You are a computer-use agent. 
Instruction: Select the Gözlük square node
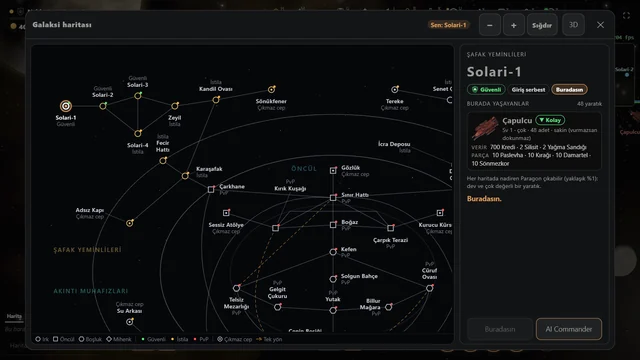(333, 171)
